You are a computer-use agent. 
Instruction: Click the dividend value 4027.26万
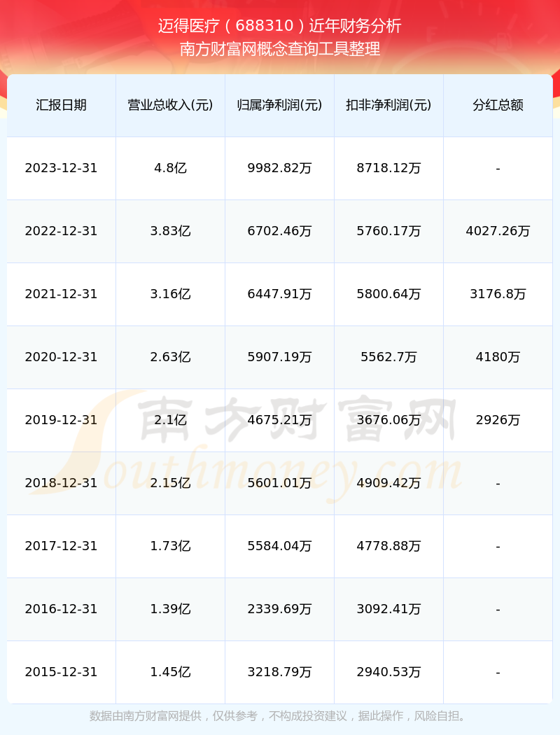498,231
